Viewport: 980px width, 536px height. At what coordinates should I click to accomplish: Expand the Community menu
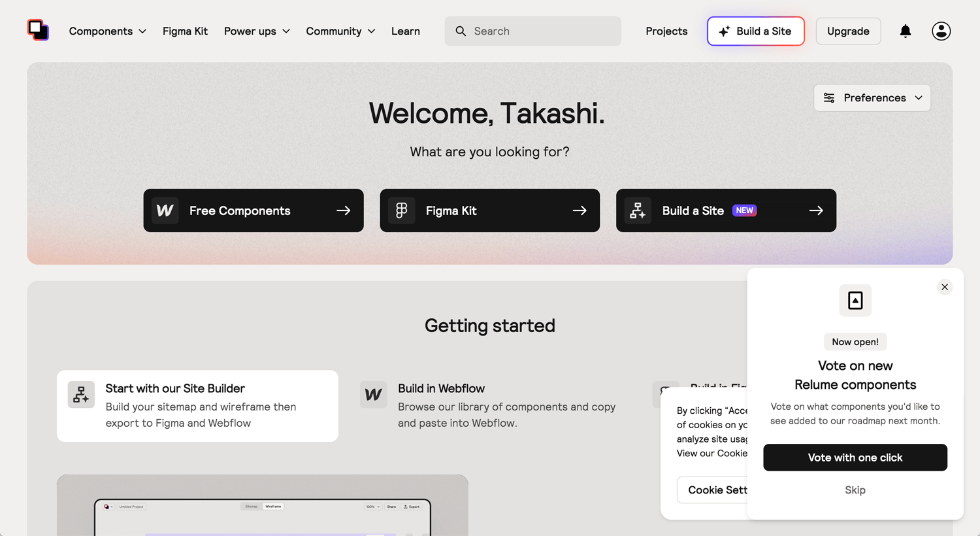click(340, 31)
